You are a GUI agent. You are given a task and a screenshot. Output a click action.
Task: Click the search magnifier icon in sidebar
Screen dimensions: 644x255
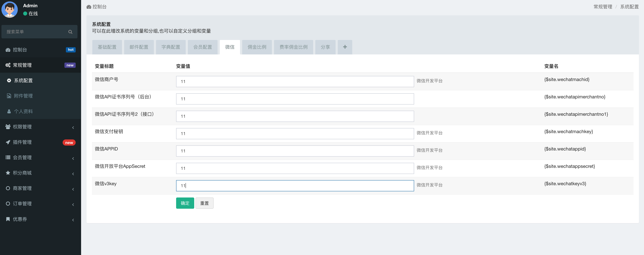(x=70, y=32)
